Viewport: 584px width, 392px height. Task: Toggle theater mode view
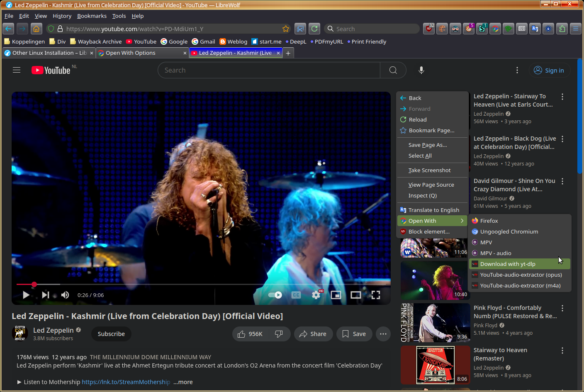pos(356,295)
